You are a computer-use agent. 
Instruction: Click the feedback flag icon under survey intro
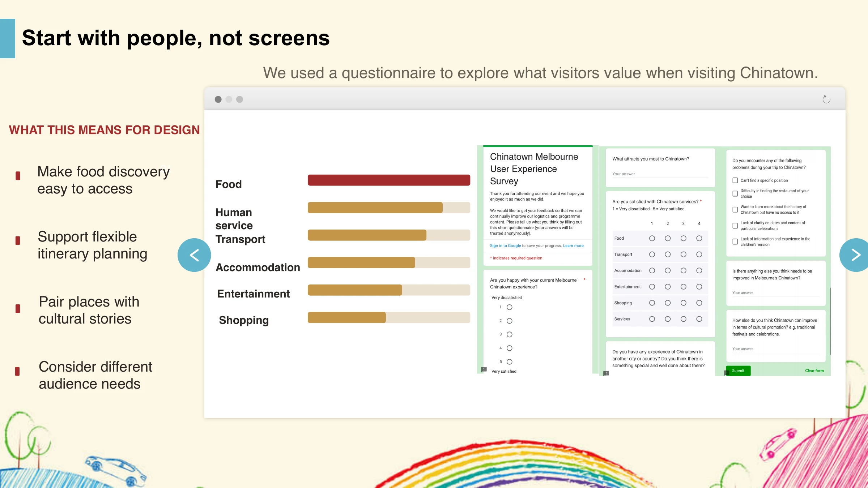[x=484, y=369]
